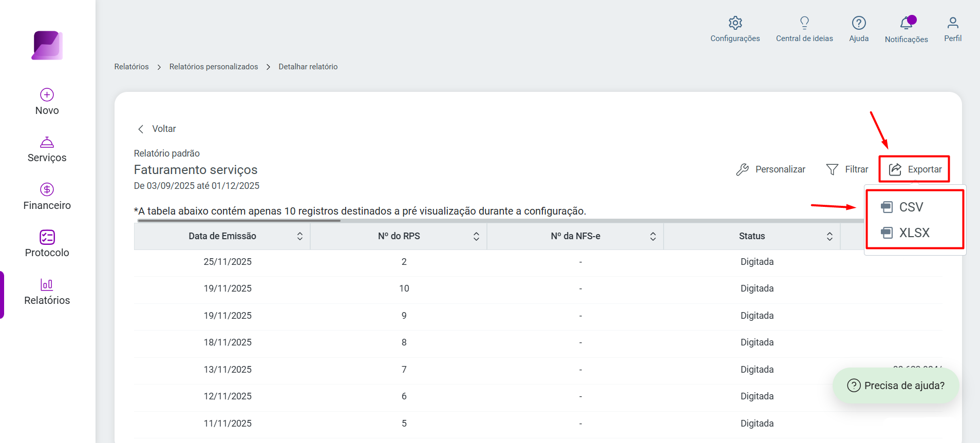Click RPS number 10 cell
This screenshot has height=443, width=980.
tap(404, 288)
